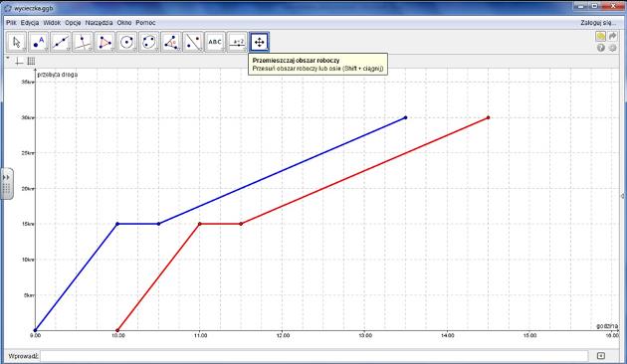Select the Perpendicular line tool

point(83,42)
